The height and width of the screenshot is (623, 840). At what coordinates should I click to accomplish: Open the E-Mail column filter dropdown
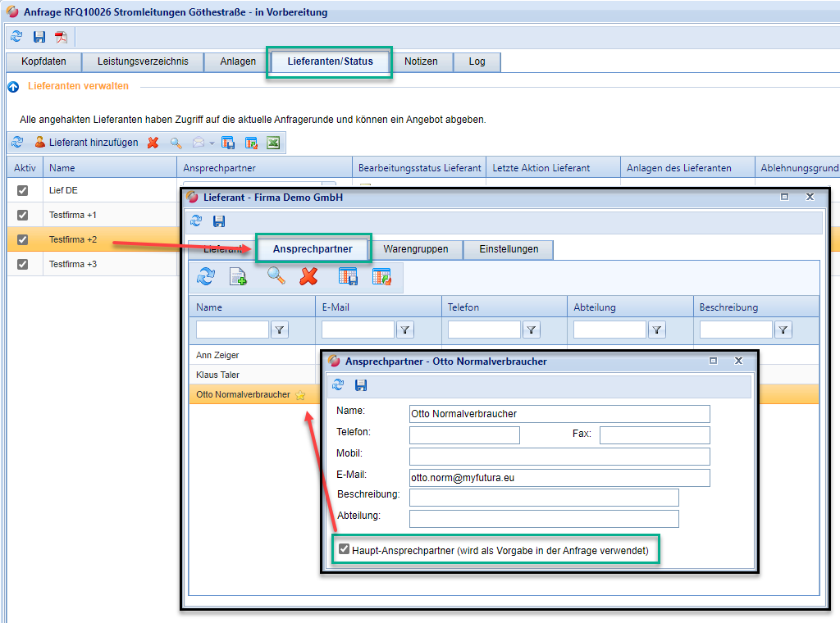(x=405, y=330)
